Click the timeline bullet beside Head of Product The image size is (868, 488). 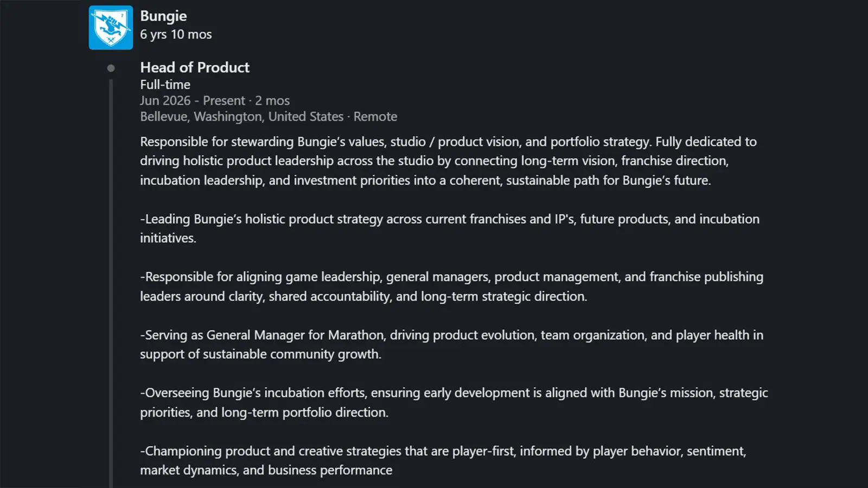(111, 68)
